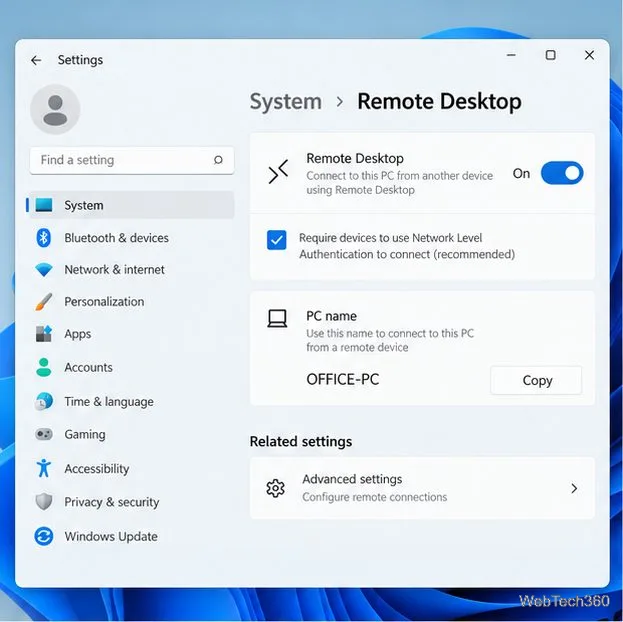Click the Windows Update sync icon
This screenshot has width=623, height=622.
[x=44, y=536]
